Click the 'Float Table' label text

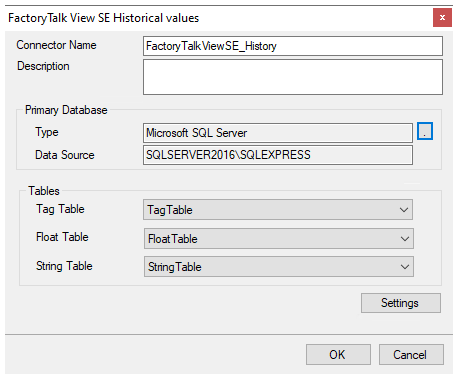62,237
